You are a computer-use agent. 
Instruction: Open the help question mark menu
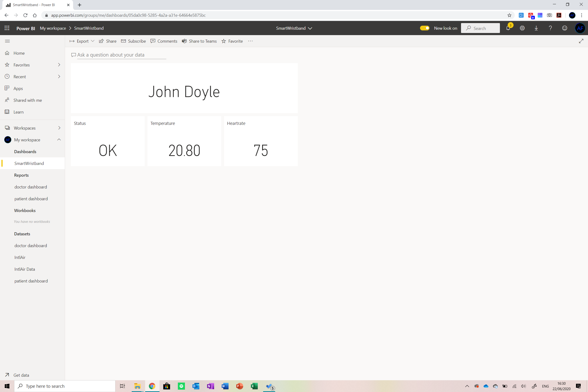tap(550, 28)
